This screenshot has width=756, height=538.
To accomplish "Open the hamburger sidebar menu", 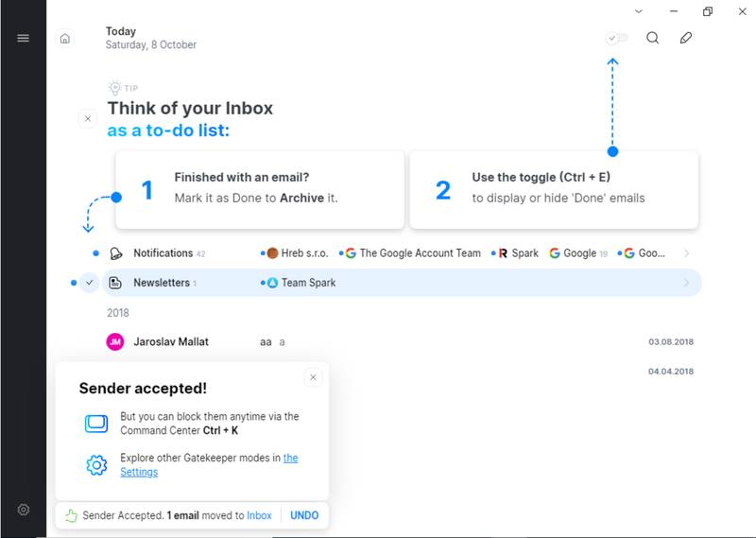I will coord(24,38).
